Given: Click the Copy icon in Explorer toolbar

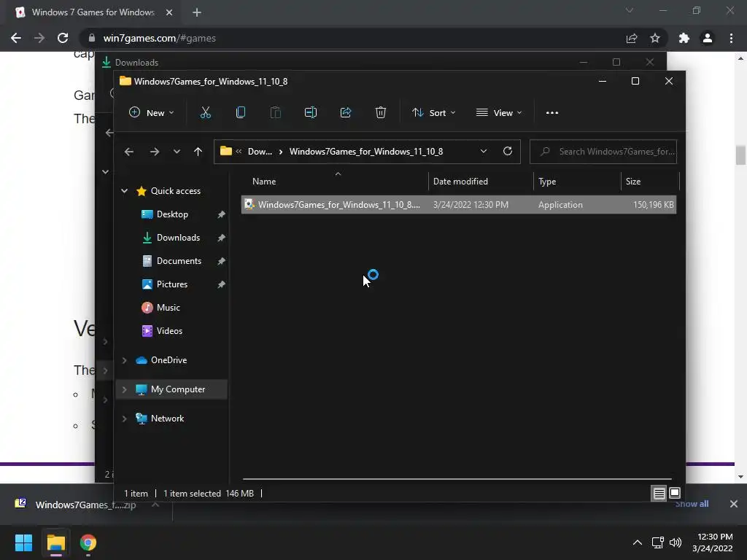Looking at the screenshot, I should [x=241, y=113].
